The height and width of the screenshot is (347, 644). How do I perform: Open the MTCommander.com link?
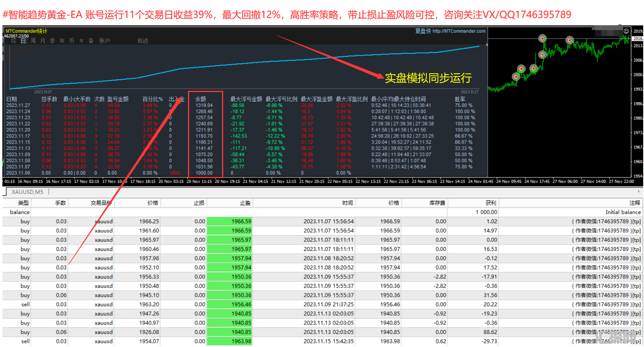459,31
